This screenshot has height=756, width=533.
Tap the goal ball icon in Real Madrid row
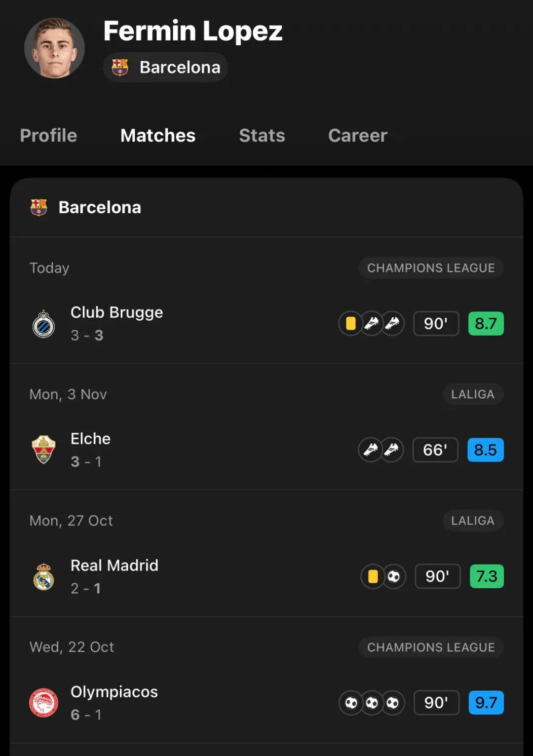[x=393, y=576]
